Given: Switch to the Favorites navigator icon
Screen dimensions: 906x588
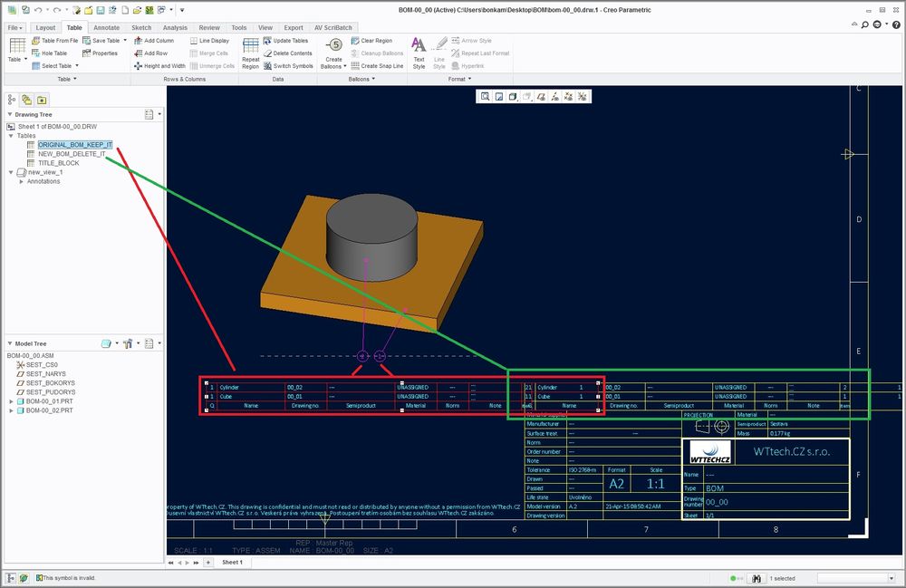Looking at the screenshot, I should point(42,100).
